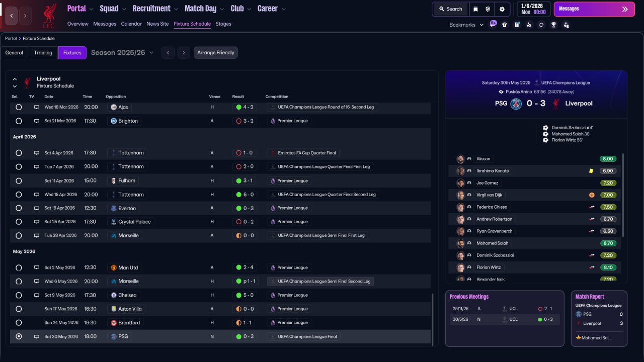
Task: Open the News Site tab
Action: point(157,24)
